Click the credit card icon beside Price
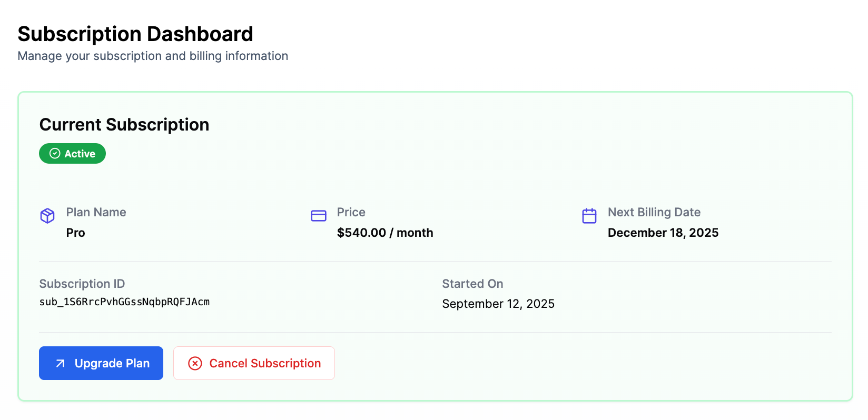The height and width of the screenshot is (420, 868). point(319,216)
